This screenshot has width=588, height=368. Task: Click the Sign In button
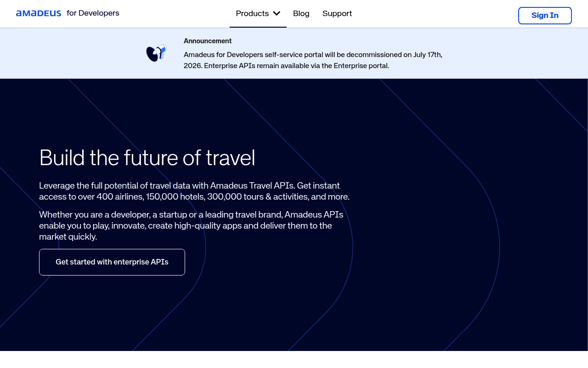[x=545, y=16]
